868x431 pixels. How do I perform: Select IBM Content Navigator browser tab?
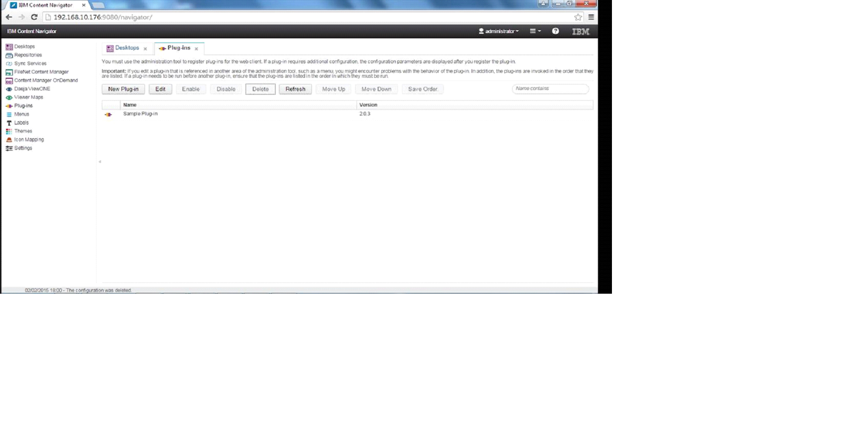pos(45,5)
